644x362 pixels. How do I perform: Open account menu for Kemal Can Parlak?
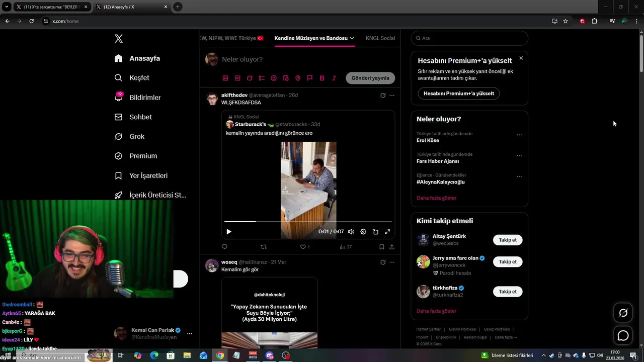(190, 333)
